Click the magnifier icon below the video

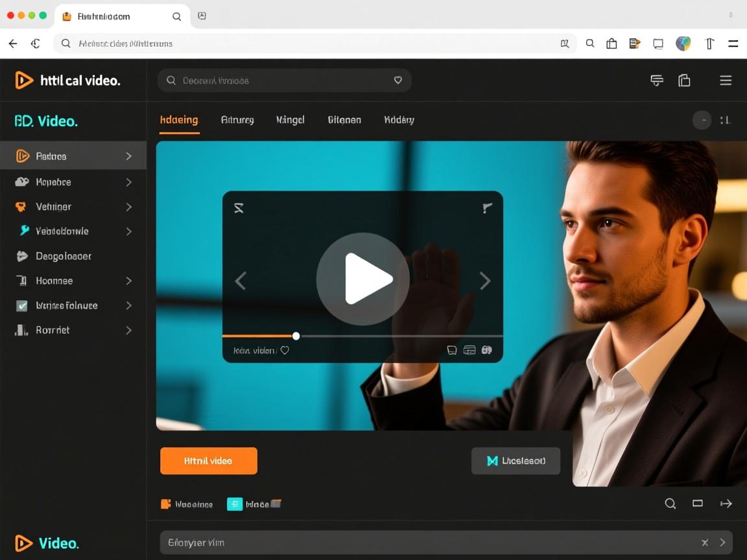point(670,504)
